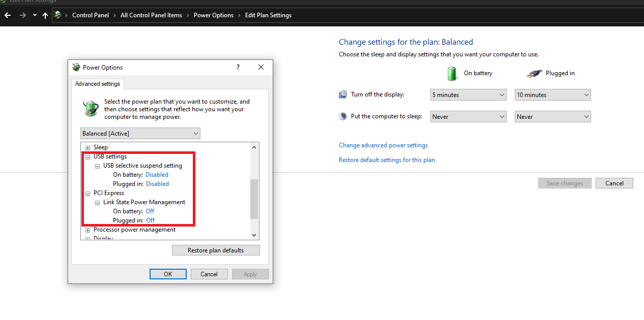
Task: Click OK in Power Options dialog
Action: (x=168, y=274)
